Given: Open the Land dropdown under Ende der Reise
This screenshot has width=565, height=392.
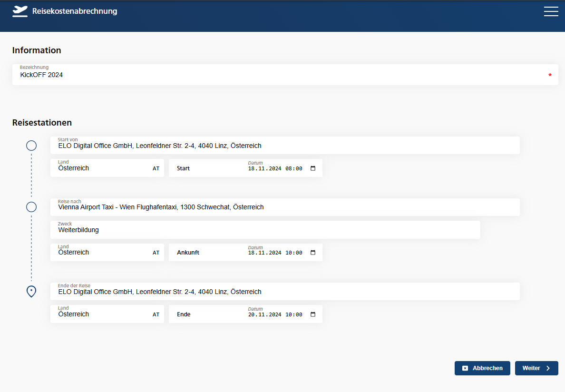Looking at the screenshot, I should coord(107,314).
